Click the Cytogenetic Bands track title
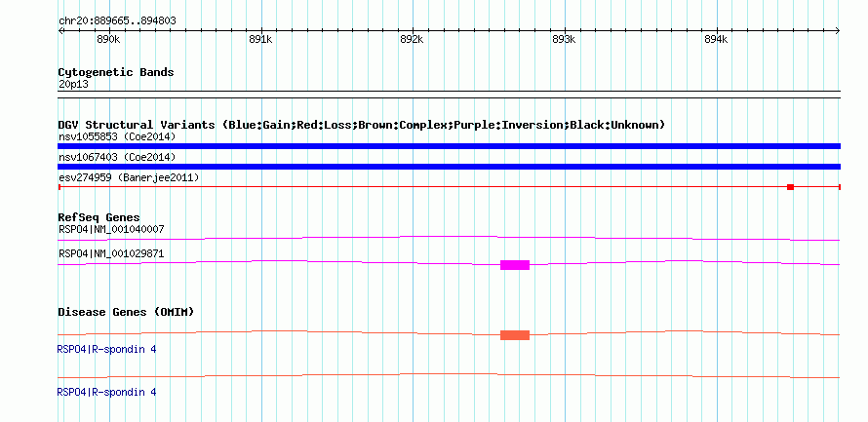 click(x=116, y=72)
